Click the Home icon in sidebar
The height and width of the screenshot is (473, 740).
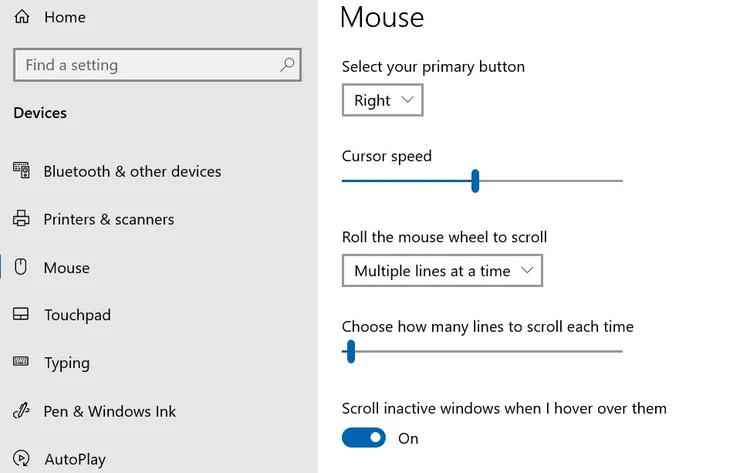tap(22, 17)
